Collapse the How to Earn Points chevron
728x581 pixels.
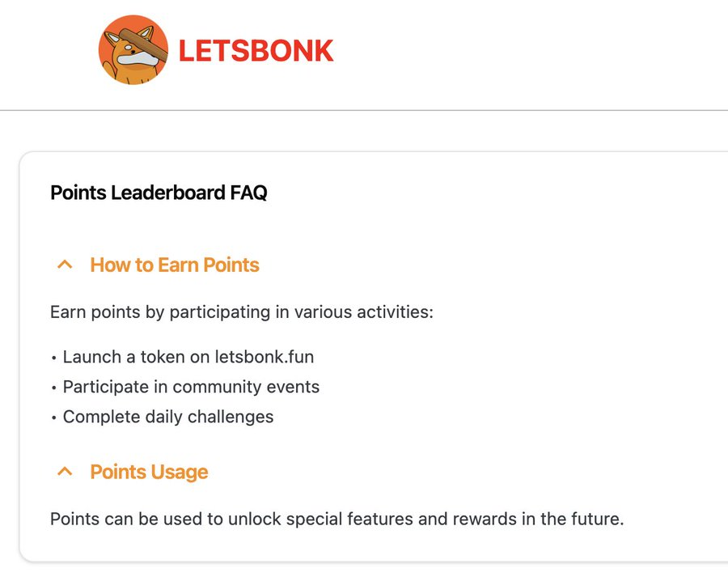point(66,265)
